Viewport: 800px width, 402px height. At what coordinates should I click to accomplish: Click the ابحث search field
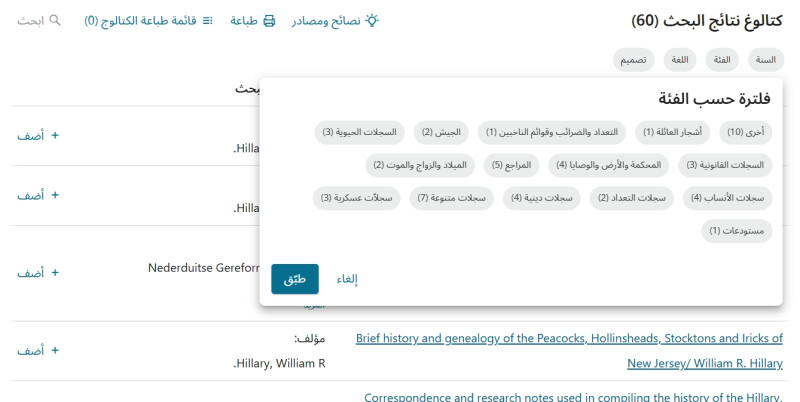(39, 20)
